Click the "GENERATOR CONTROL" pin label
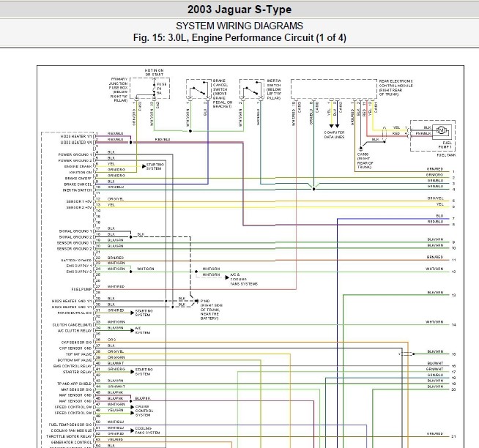This screenshot has height=448, width=479. click(71, 442)
